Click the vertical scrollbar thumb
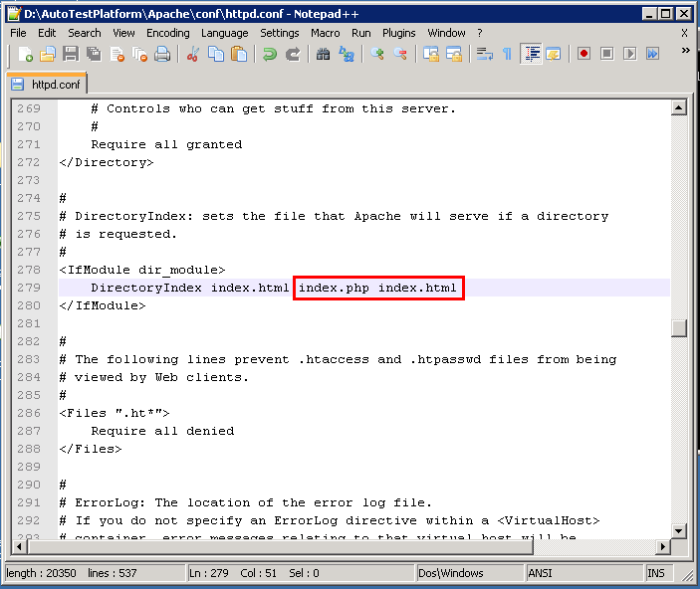 pyautogui.click(x=679, y=328)
